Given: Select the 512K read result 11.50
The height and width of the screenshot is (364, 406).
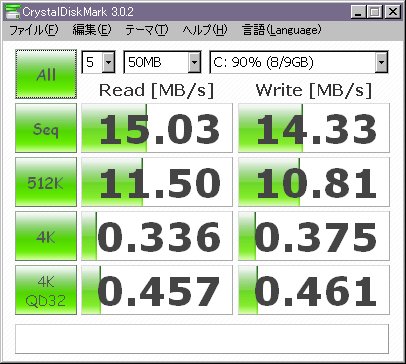Looking at the screenshot, I should click(x=157, y=182).
